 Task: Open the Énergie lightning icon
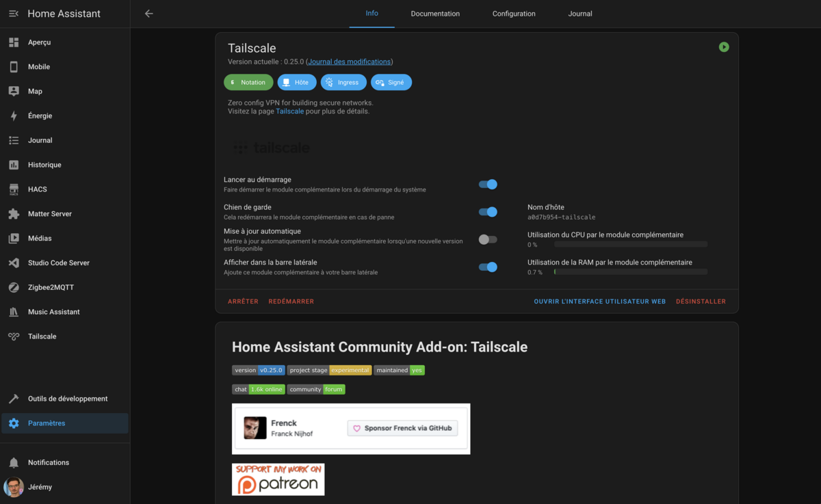[14, 116]
